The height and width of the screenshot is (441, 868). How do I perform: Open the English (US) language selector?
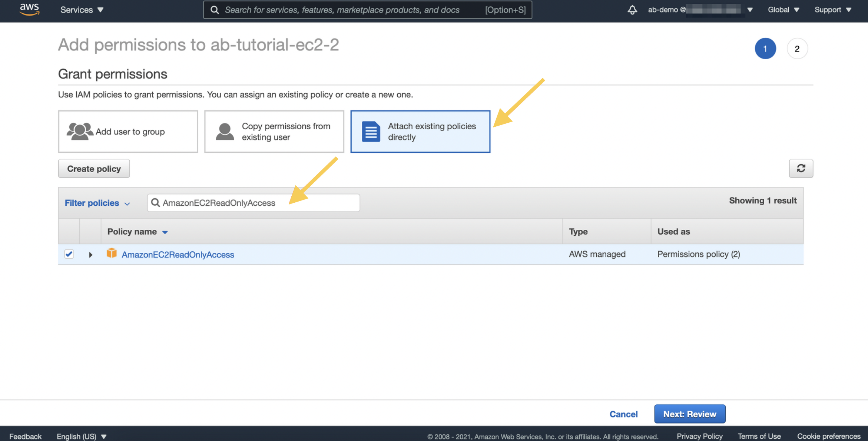[x=82, y=436]
